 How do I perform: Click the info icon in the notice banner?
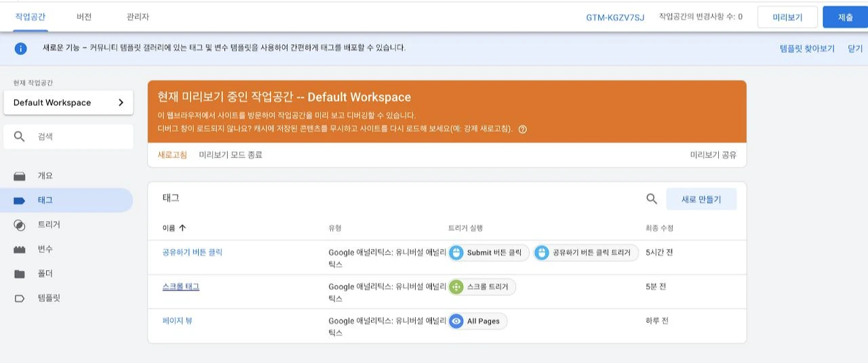(x=21, y=48)
